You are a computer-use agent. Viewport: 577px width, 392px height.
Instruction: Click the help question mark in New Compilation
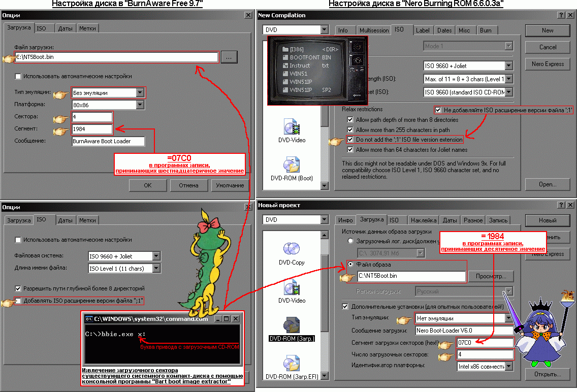tap(561, 15)
